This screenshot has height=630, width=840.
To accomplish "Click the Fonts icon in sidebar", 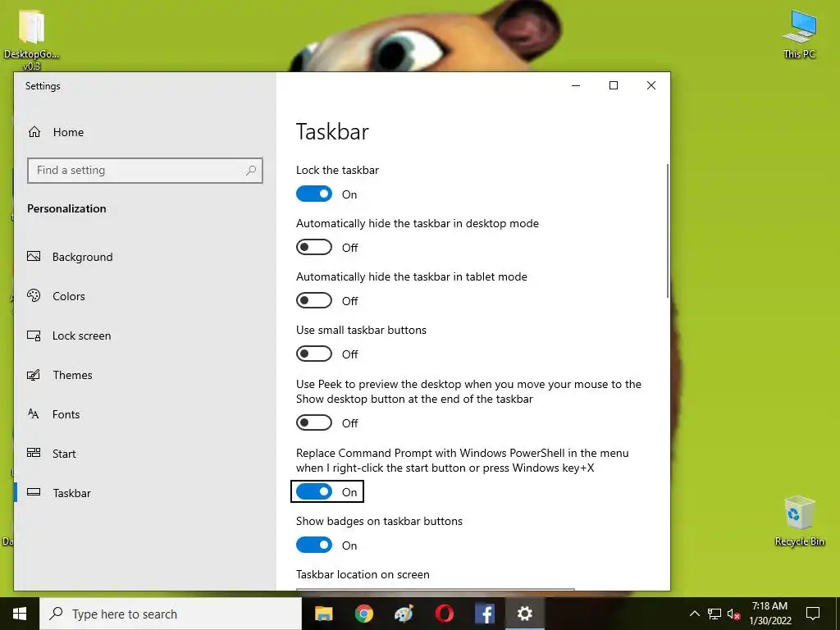I will point(33,413).
